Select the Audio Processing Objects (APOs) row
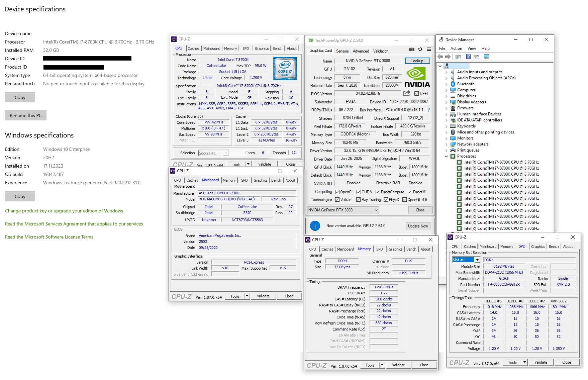This screenshot has width=588, height=380. coord(486,78)
